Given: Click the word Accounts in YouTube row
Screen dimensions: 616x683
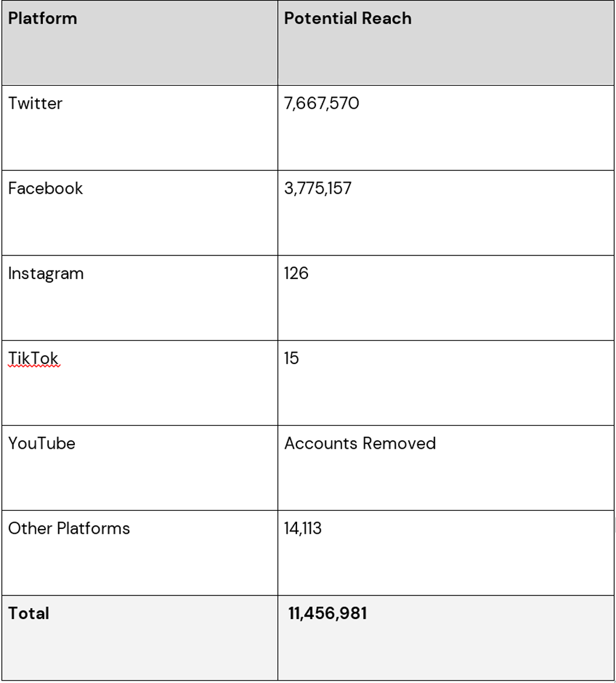Looking at the screenshot, I should pyautogui.click(x=321, y=443).
